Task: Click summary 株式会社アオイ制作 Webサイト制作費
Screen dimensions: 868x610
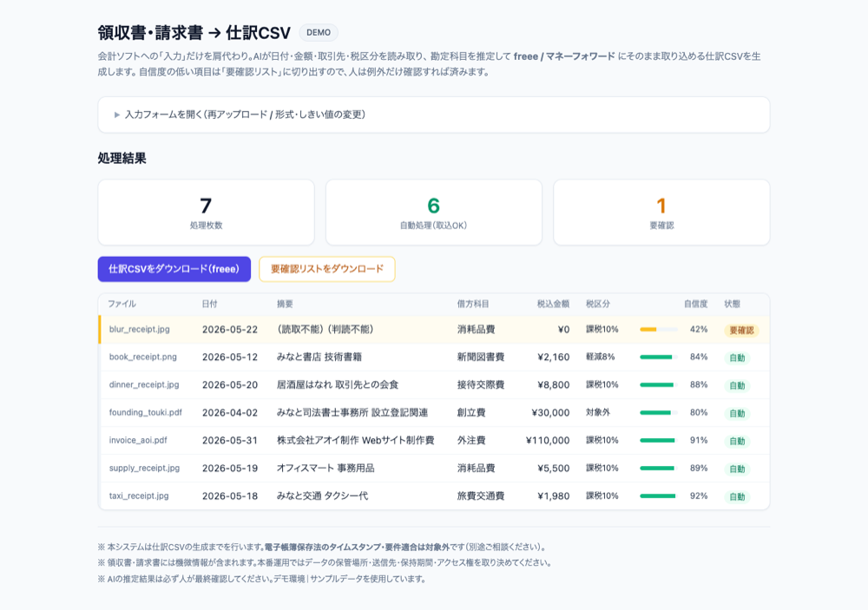Action: tap(355, 440)
